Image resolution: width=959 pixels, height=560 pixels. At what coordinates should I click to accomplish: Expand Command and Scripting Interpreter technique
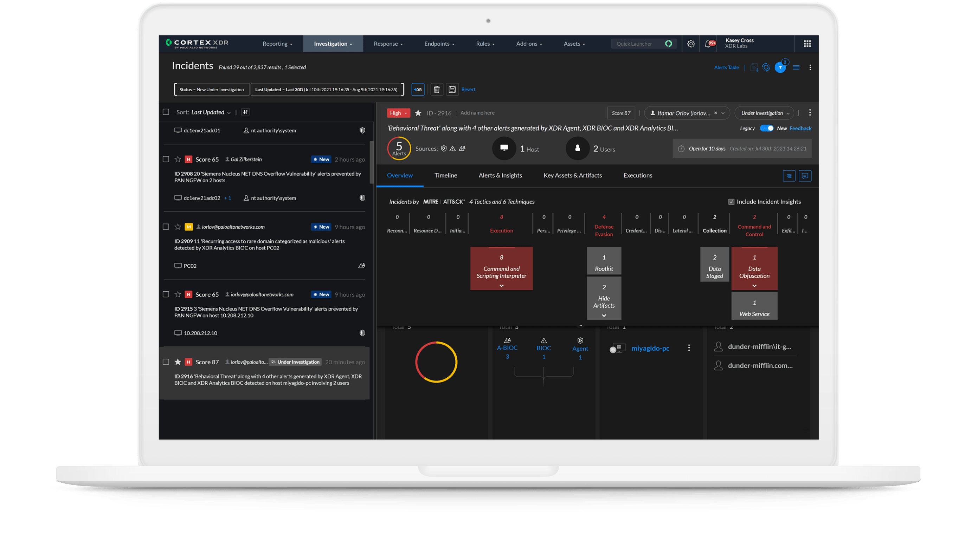501,286
